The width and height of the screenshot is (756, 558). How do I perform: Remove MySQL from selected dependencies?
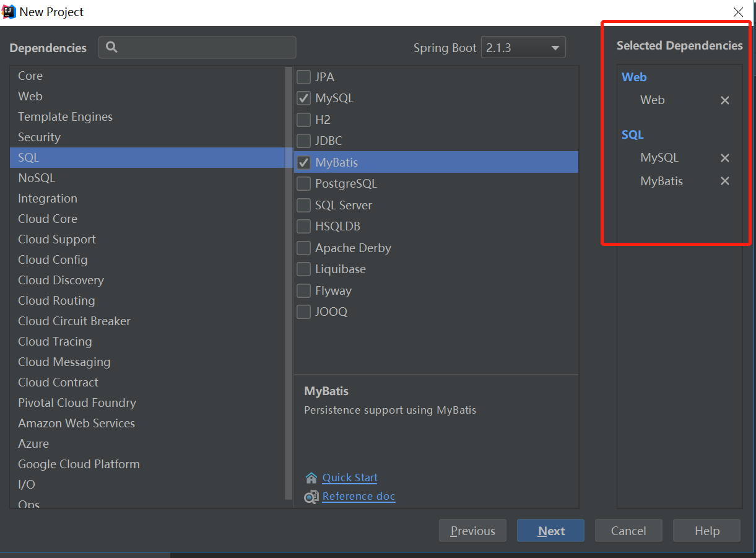[725, 158]
